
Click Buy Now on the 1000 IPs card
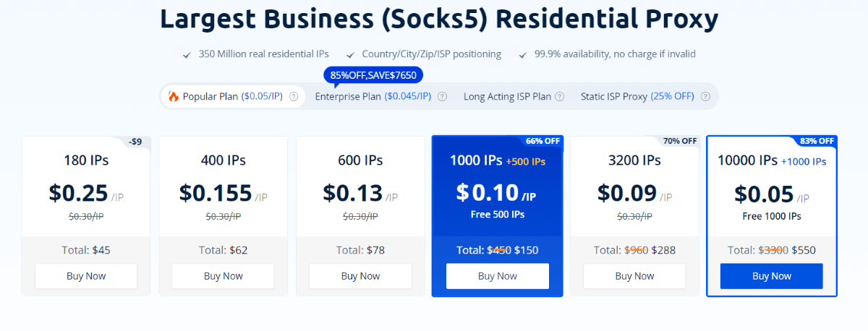click(x=498, y=276)
